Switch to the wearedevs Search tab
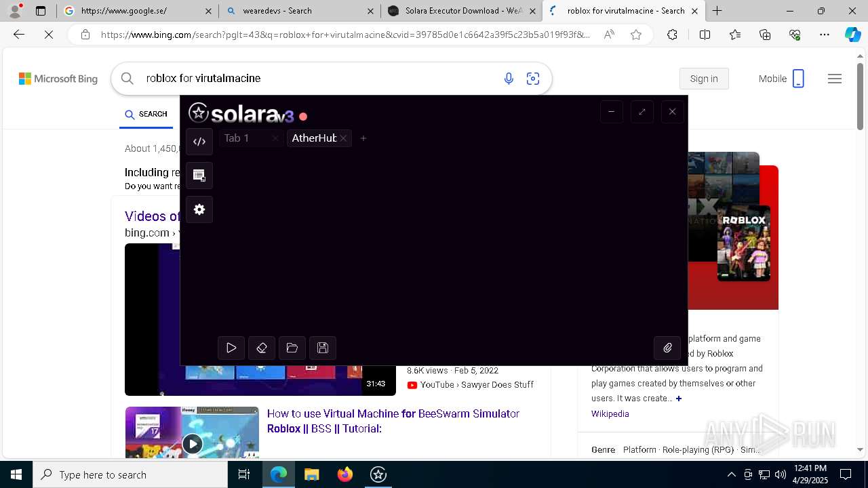This screenshot has width=868, height=488. pyautogui.click(x=300, y=11)
